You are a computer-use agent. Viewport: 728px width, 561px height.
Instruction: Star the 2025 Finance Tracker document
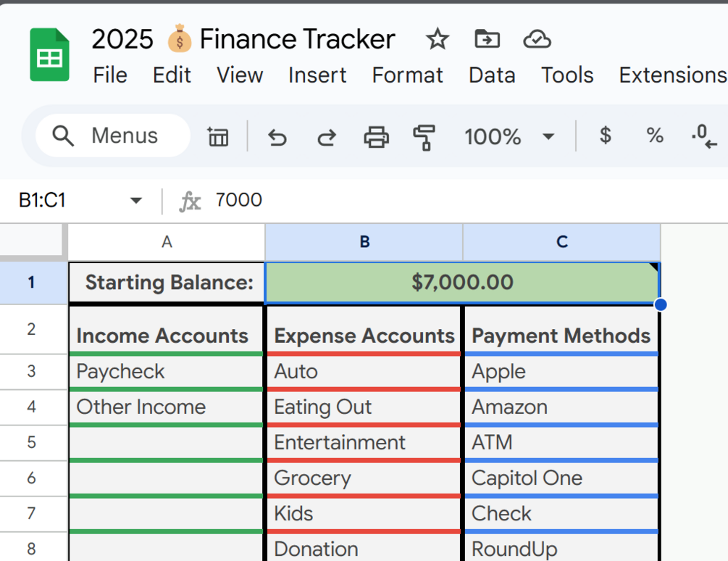(x=438, y=39)
